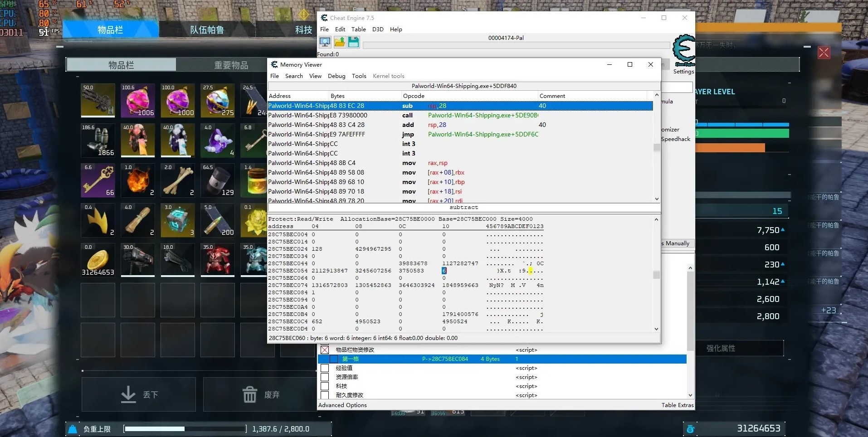Click the Cheat Engine scan progress bar
The height and width of the screenshot is (437, 868).
516,45
